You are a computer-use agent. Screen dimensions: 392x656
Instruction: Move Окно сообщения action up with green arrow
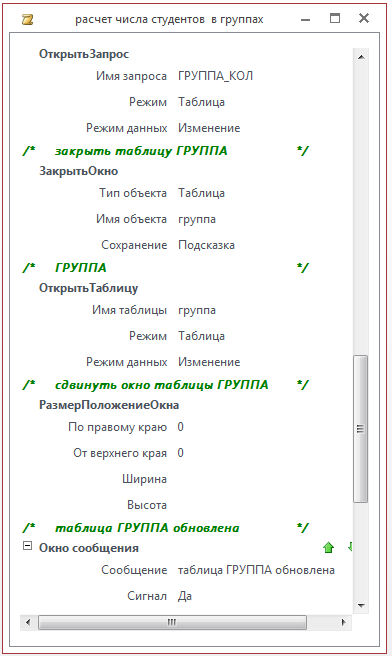tap(328, 548)
